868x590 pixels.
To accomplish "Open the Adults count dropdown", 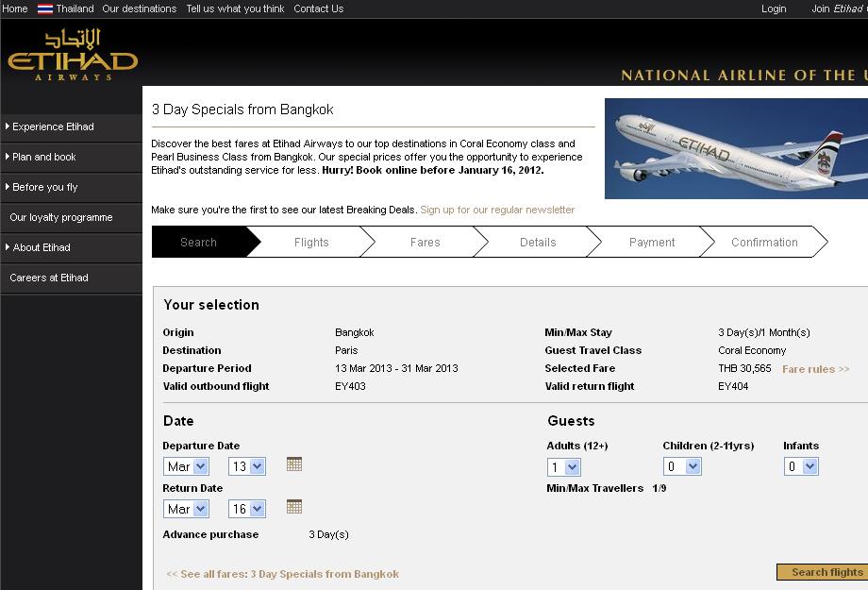I will [563, 467].
